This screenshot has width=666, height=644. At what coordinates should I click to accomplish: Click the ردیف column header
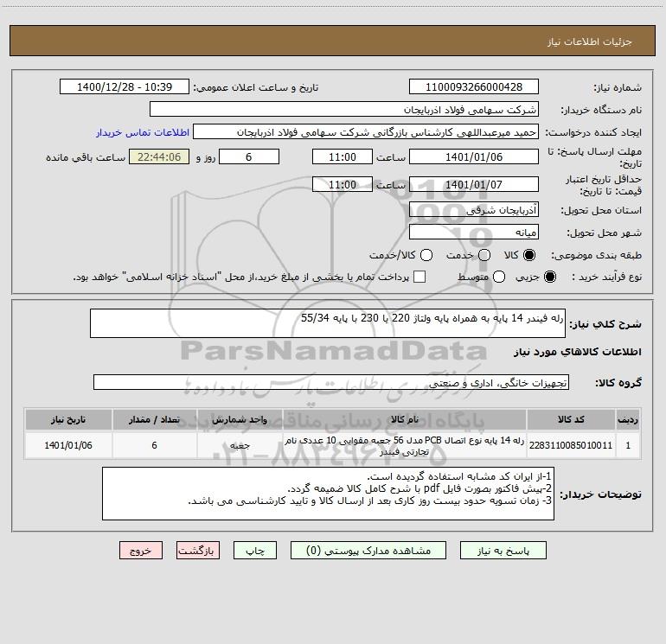[628, 419]
